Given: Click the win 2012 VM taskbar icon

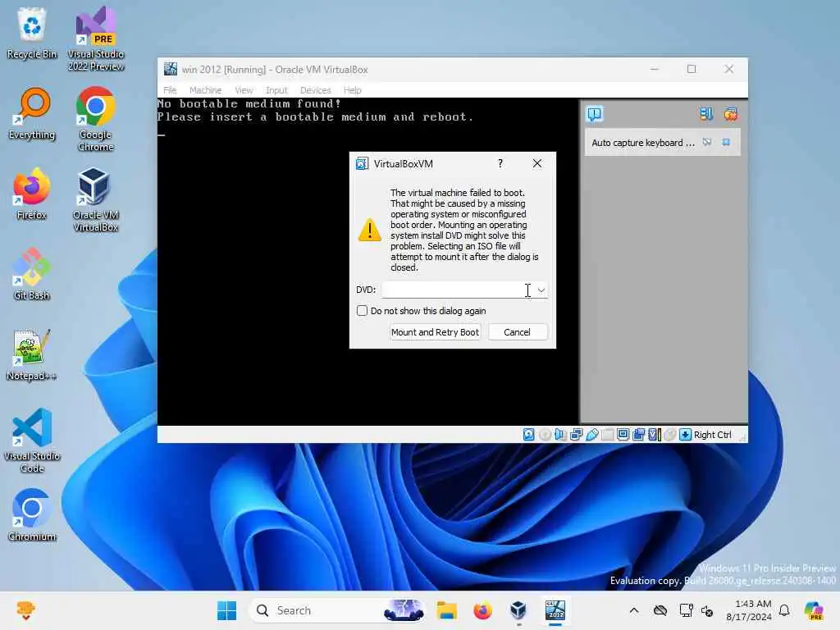Looking at the screenshot, I should coord(555,610).
